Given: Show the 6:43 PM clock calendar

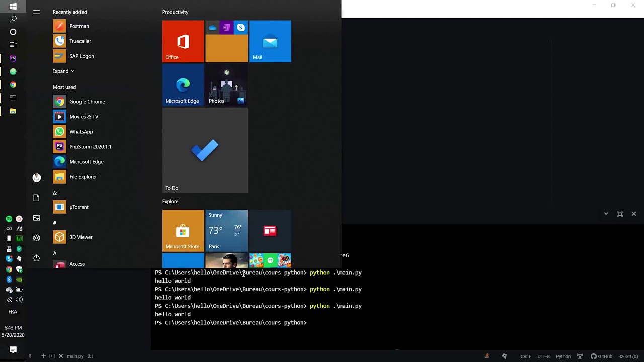Looking at the screenshot, I should pos(13,331).
